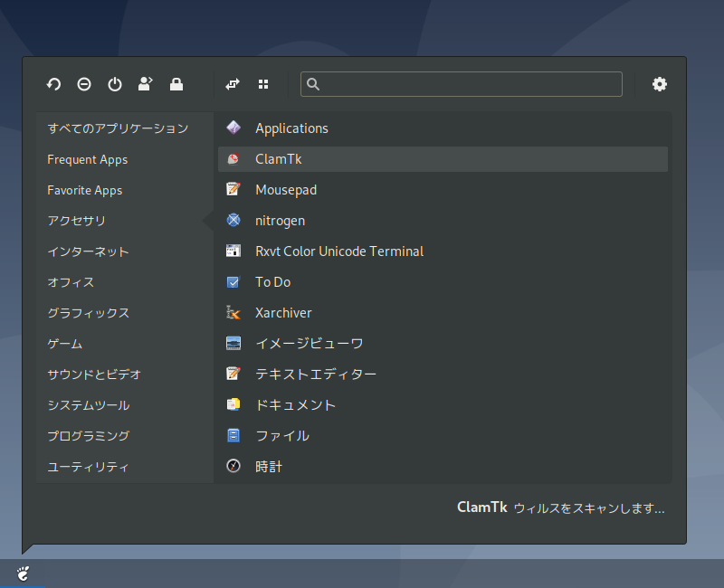
Task: Click in the search input field
Action: [462, 84]
